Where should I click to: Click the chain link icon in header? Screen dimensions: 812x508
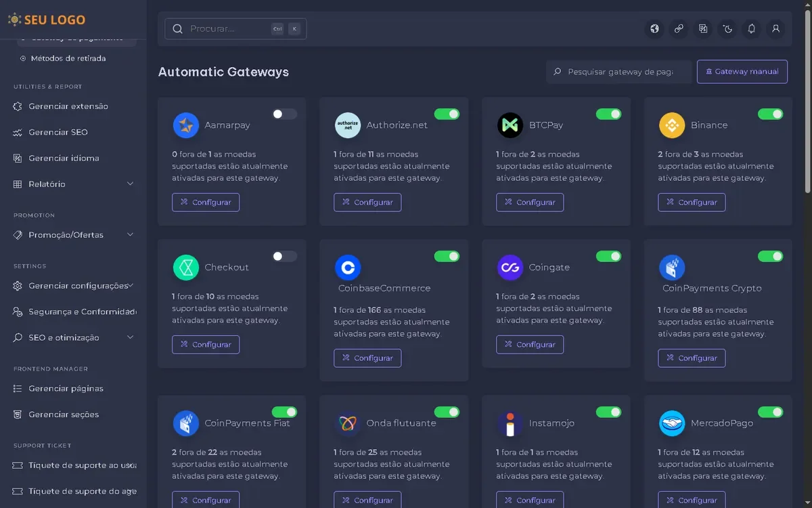tap(679, 28)
